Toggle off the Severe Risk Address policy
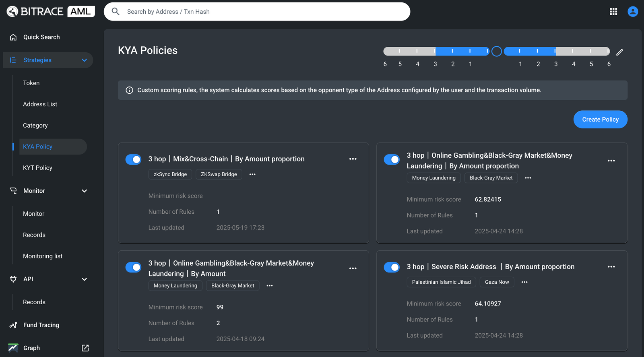This screenshot has height=357, width=644. [392, 267]
